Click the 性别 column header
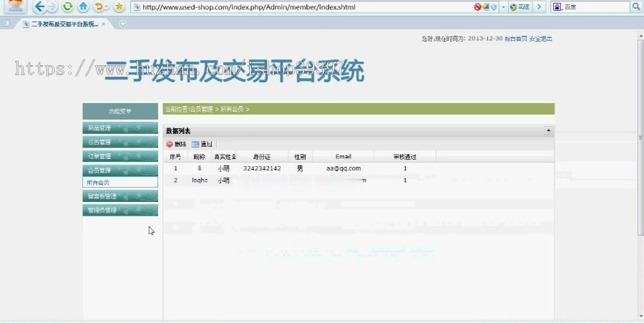This screenshot has width=644, height=323. [x=300, y=157]
